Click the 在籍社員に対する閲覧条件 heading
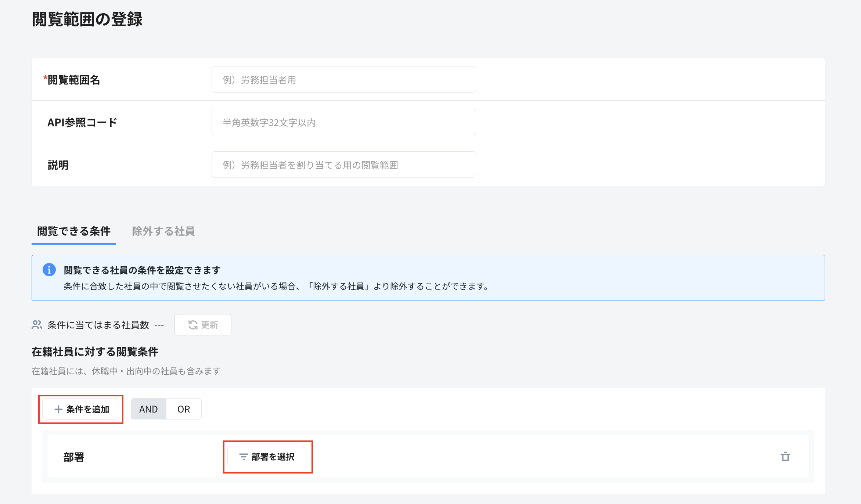861x504 pixels. (x=95, y=352)
